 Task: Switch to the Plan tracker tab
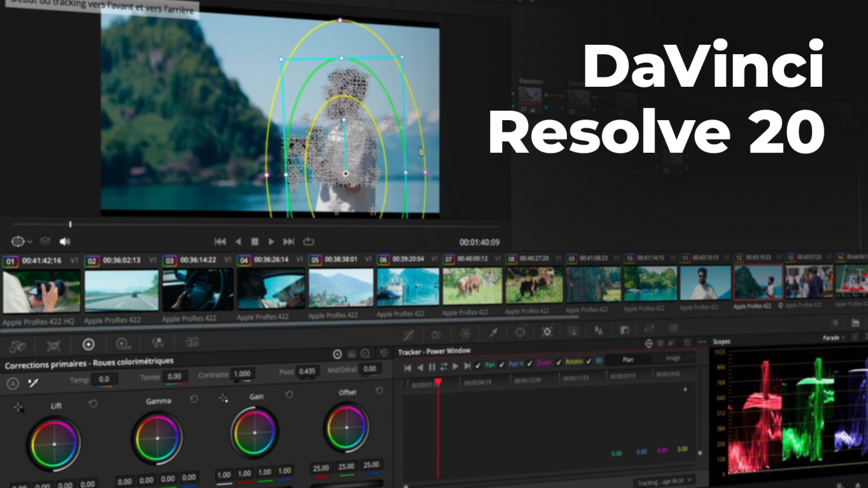coord(628,359)
